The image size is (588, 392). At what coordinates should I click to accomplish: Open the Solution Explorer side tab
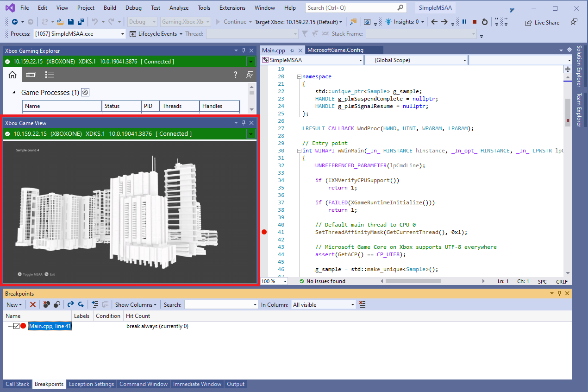coord(579,66)
